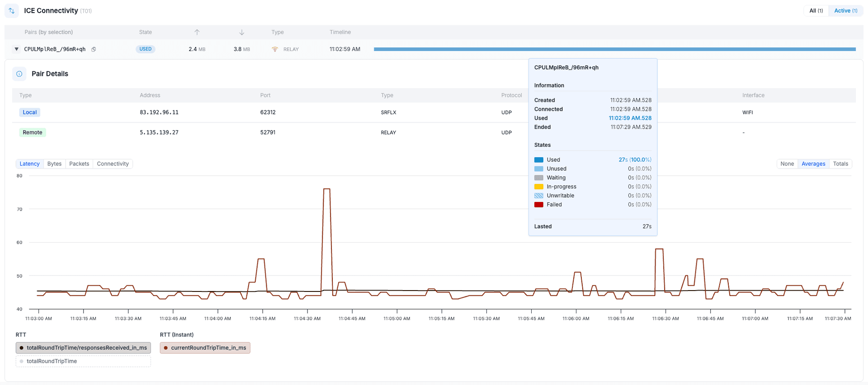The image size is (868, 385).
Task: Sort by the upload arrow column
Action: point(197,32)
